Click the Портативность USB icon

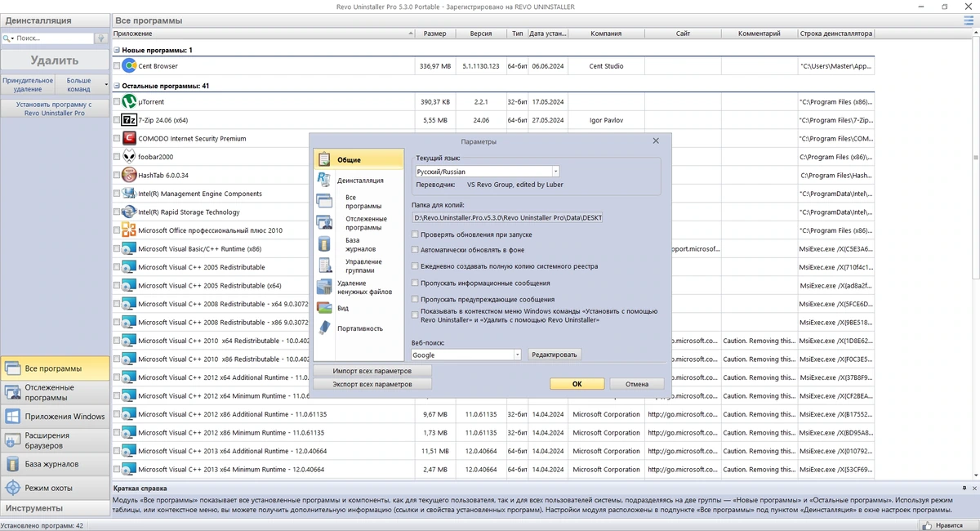coord(324,328)
